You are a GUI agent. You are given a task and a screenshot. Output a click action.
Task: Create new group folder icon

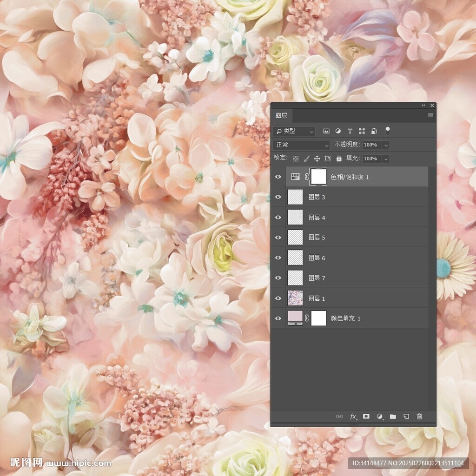point(393,416)
